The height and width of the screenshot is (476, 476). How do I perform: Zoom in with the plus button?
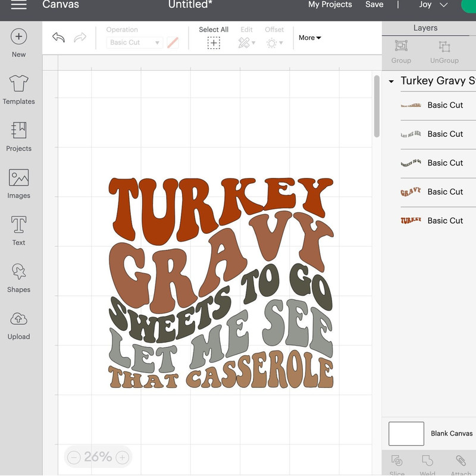[122, 458]
